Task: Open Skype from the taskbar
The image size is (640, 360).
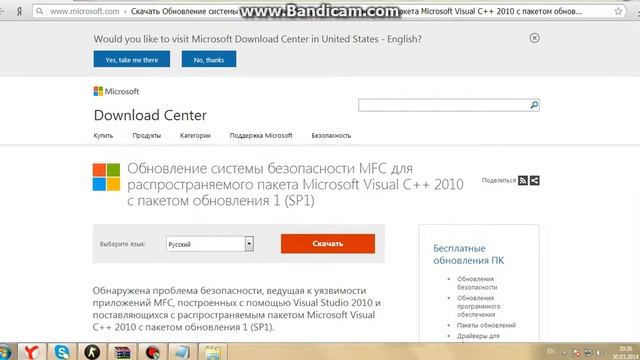Action: click(62, 352)
